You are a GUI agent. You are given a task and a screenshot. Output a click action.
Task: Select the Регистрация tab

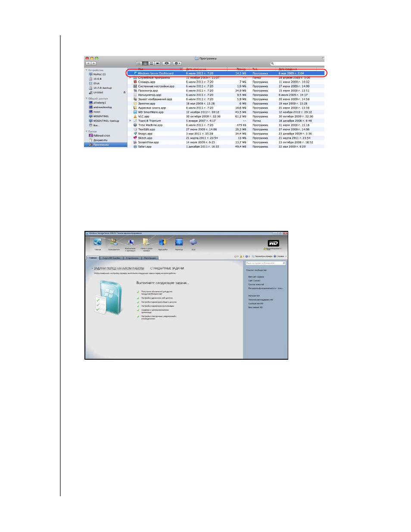click(150, 258)
